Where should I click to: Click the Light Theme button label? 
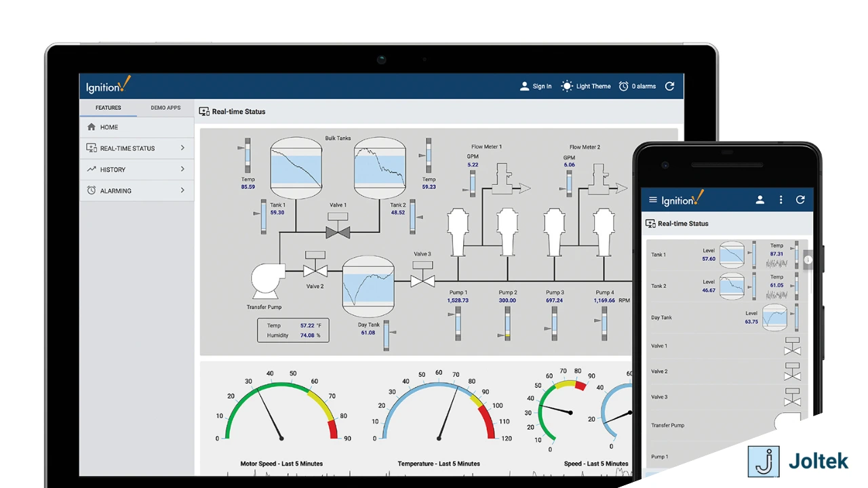pos(593,86)
